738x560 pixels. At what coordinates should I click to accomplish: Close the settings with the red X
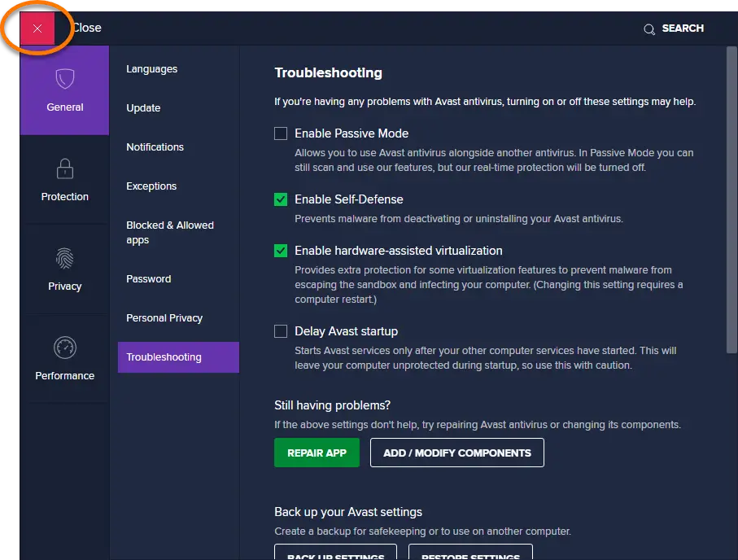(37, 28)
